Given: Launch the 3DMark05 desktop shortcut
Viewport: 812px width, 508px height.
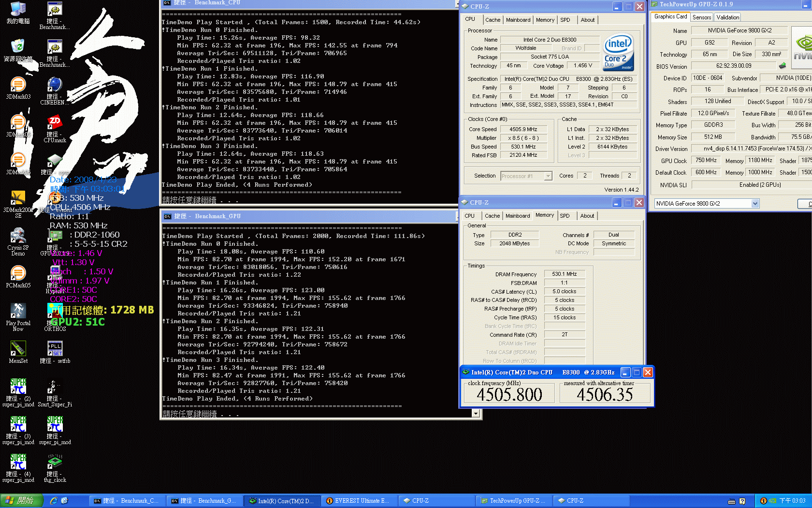Looking at the screenshot, I should (x=18, y=126).
